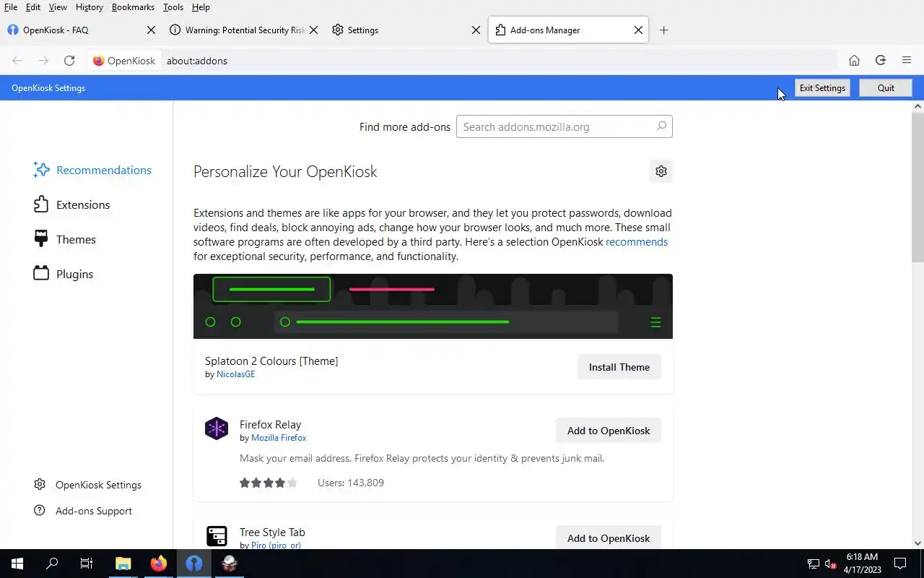Click the OpenKiosk Settings gear icon in sidebar

coord(40,485)
